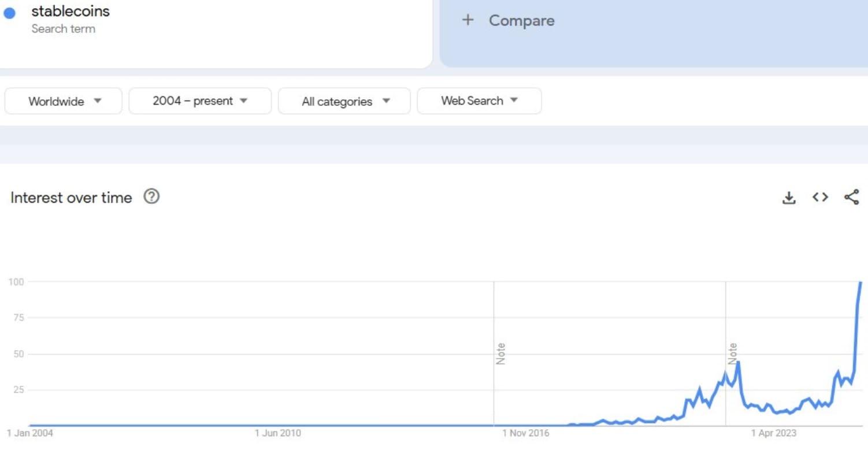Open the Worldwide region dropdown
The height and width of the screenshot is (454, 868).
coord(64,101)
